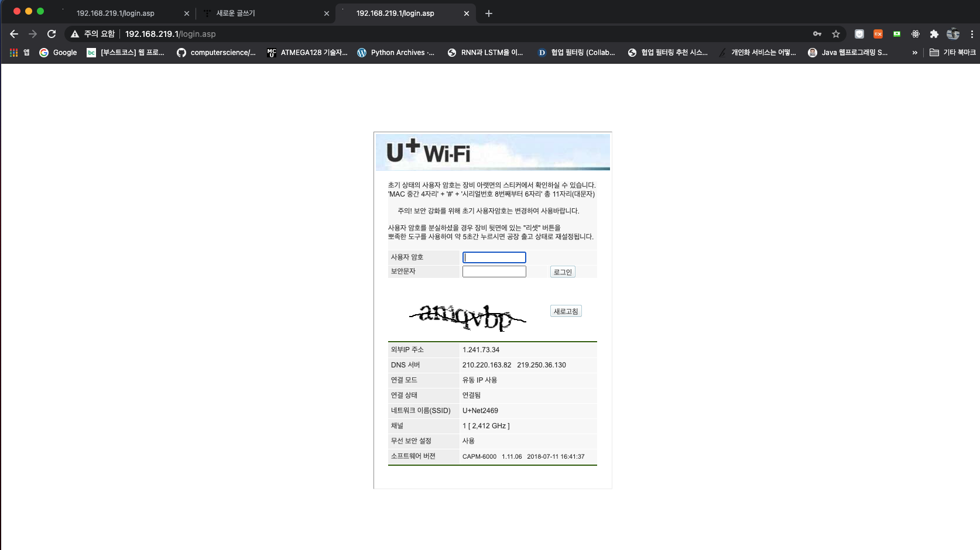
Task: Open the 개인화 서비스는 bookmark
Action: point(758,53)
